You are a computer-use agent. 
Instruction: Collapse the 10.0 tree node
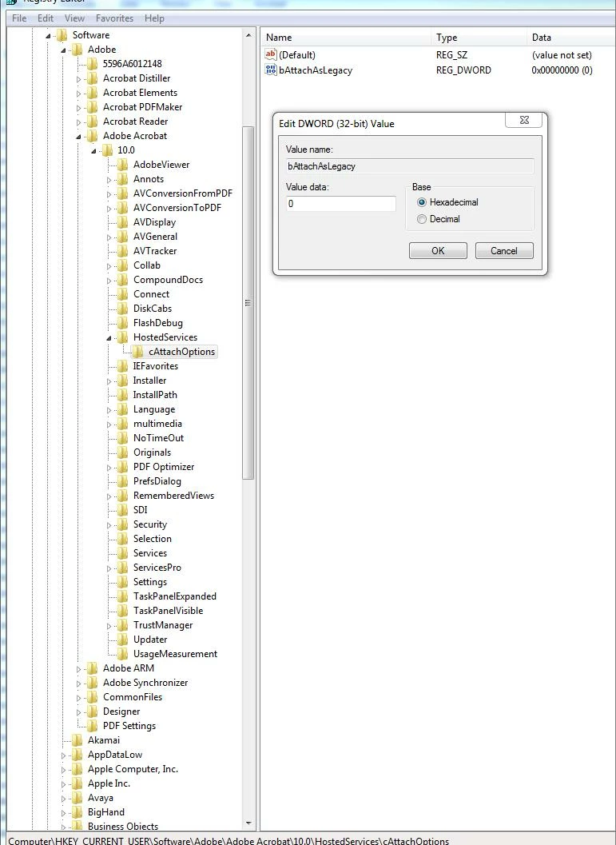tap(93, 151)
